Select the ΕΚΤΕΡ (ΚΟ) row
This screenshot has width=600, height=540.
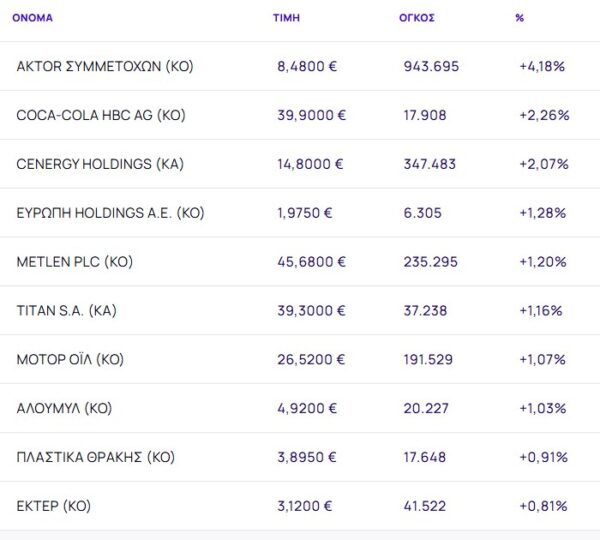(54, 506)
